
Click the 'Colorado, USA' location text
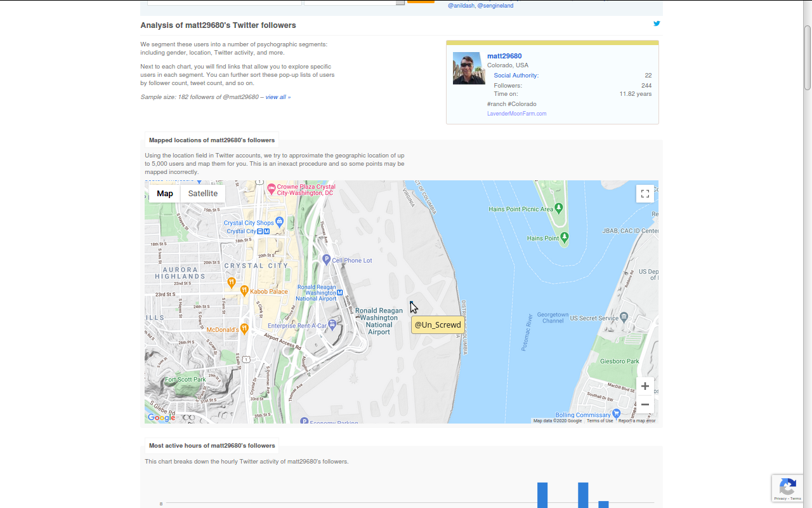click(507, 65)
